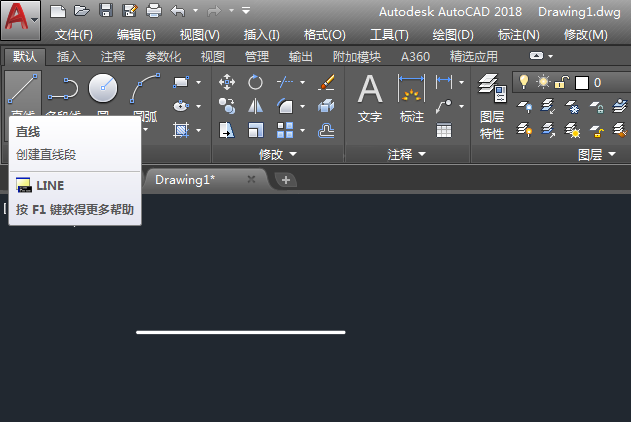The height and width of the screenshot is (422, 631).
Task: Click the Match Layer brush icon
Action: (x=620, y=130)
